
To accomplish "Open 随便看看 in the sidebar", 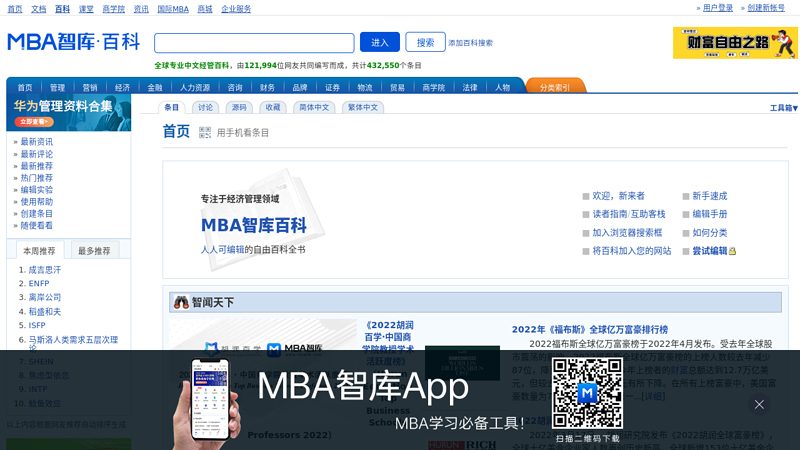I will (x=37, y=226).
